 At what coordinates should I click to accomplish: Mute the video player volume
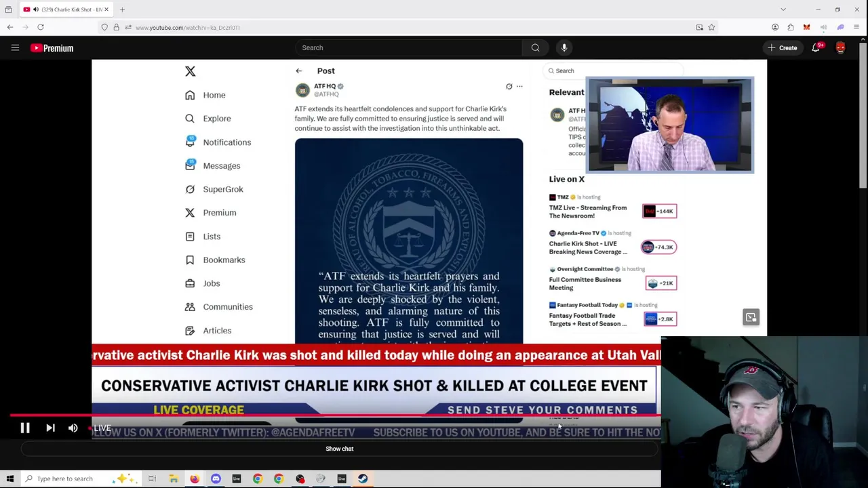coord(73,428)
